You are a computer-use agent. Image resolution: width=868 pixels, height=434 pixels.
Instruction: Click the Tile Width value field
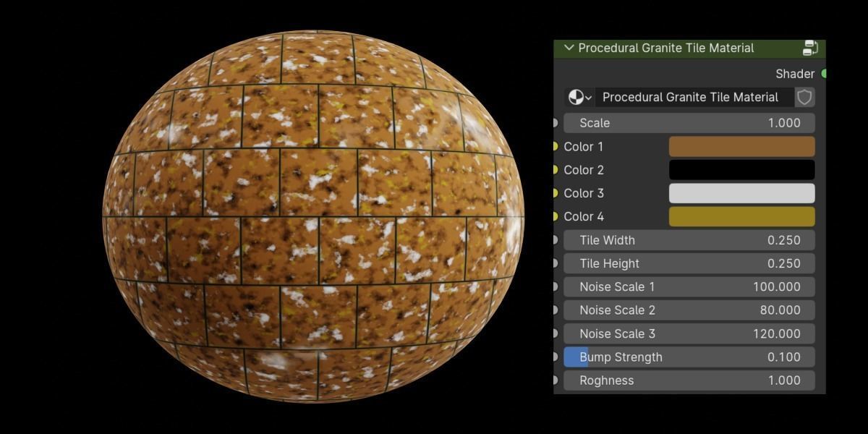point(689,240)
